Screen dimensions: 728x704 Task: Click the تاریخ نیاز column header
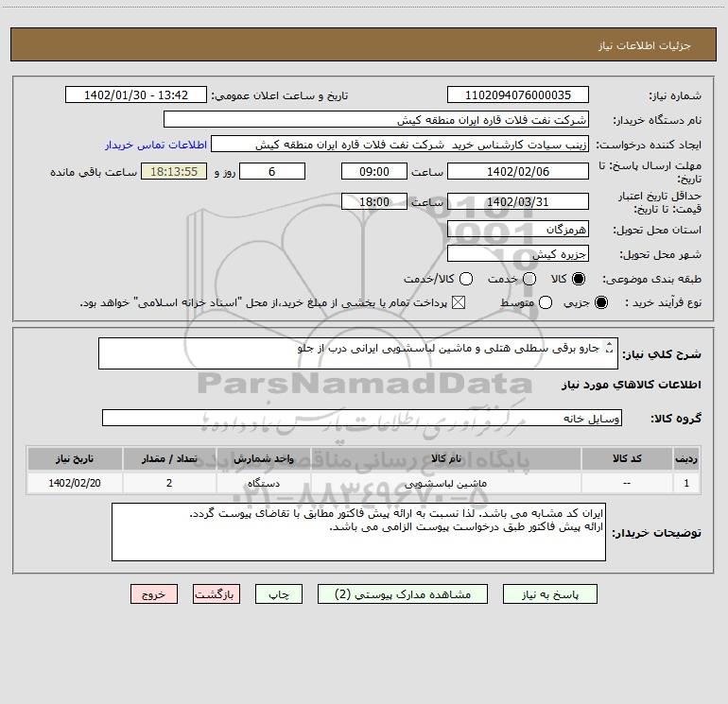point(75,458)
